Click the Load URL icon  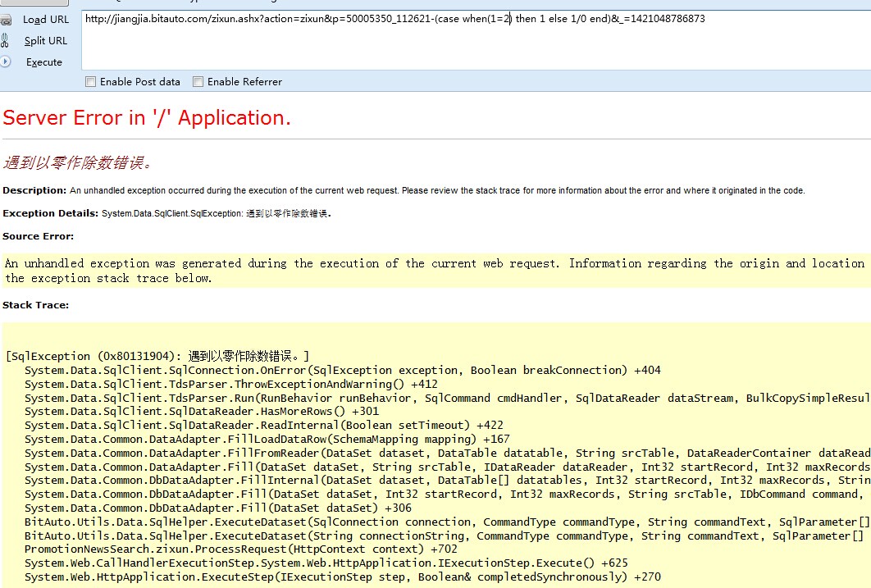(6, 20)
